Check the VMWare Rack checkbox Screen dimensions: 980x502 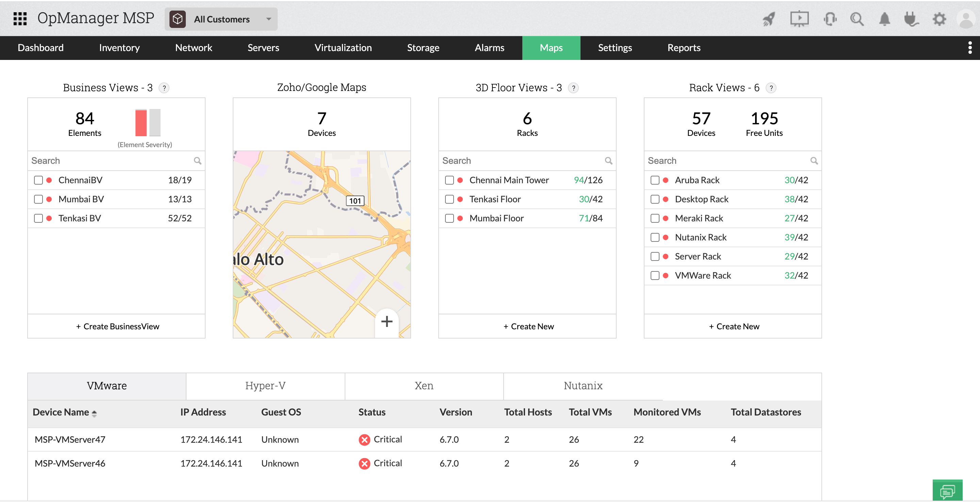(x=655, y=276)
